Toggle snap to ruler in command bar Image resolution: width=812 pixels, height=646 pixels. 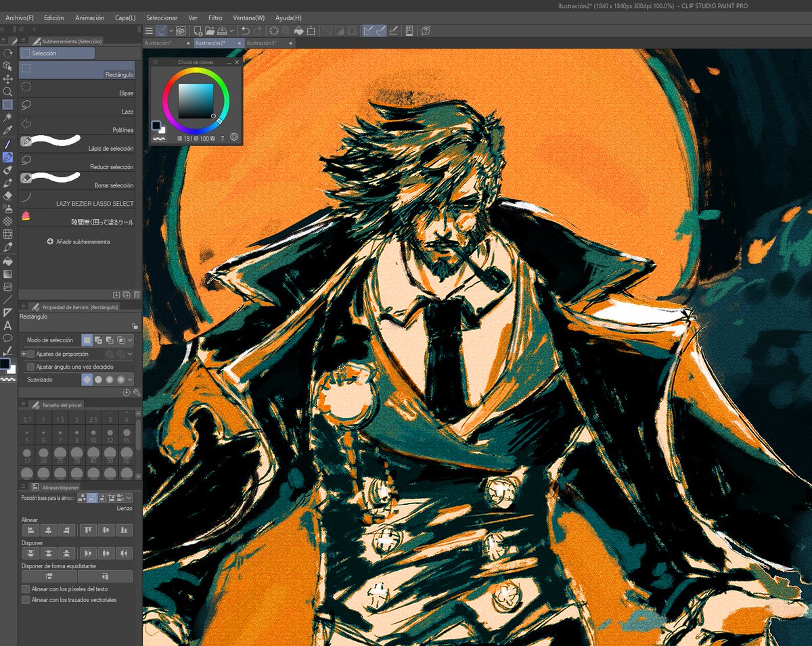[369, 30]
